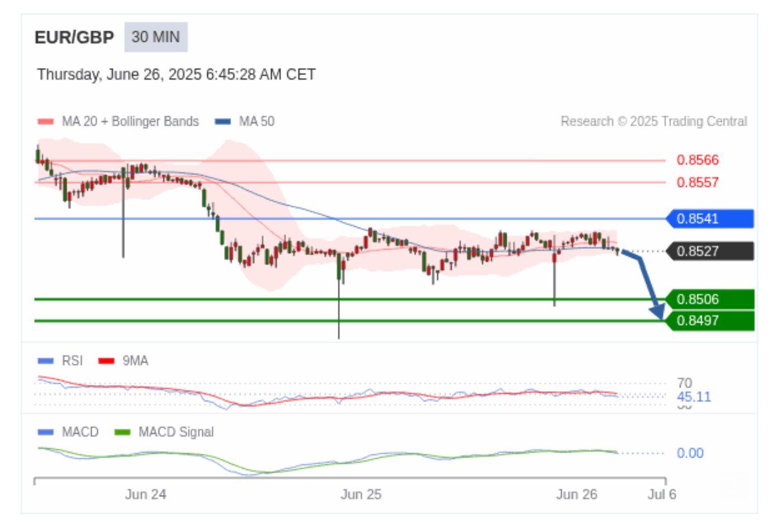
Task: Click the black 0.8527 current price tag
Action: click(710, 251)
